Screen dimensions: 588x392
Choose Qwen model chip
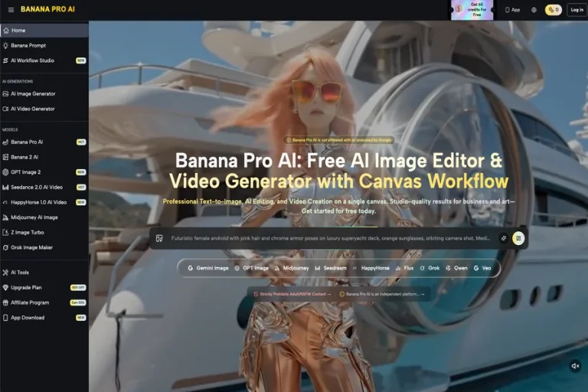456,268
